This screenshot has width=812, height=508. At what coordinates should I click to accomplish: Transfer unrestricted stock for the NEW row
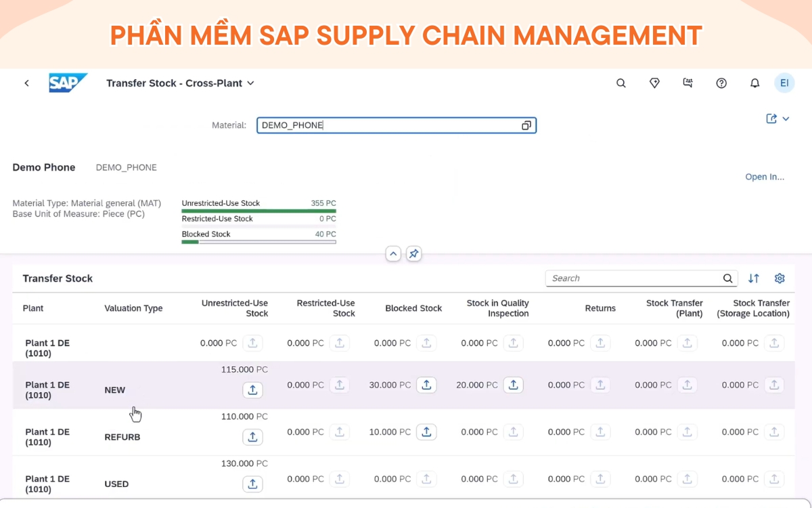(252, 389)
